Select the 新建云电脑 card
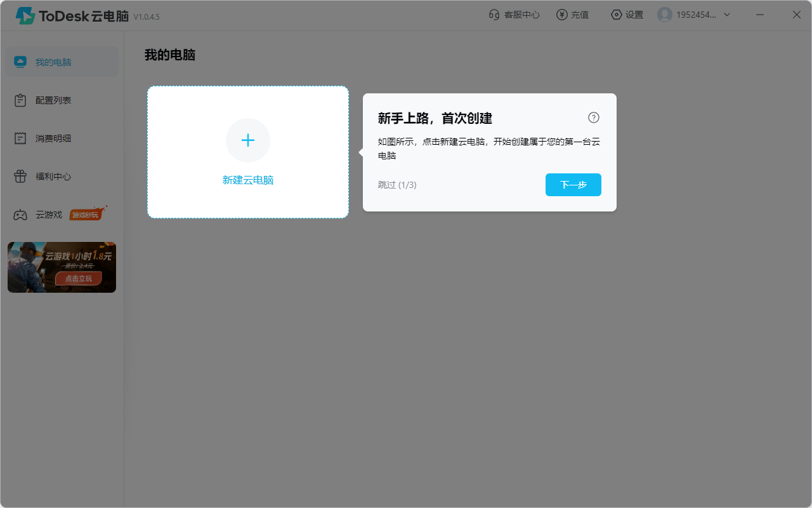Screen dimensions: 812x508 248,152
